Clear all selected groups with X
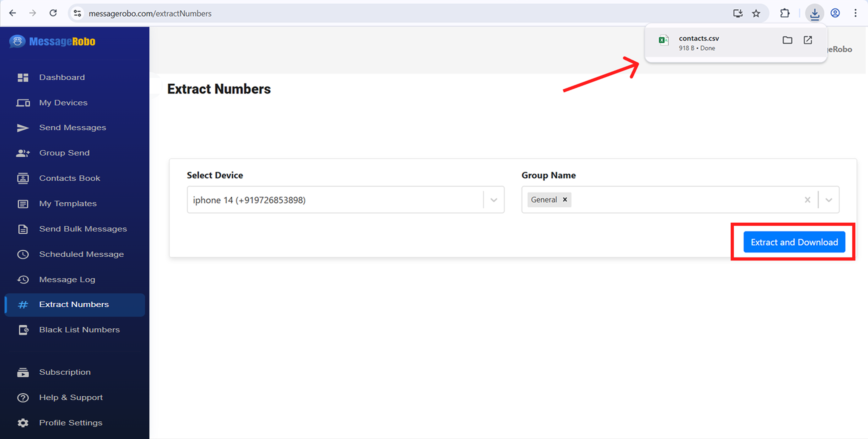The width and height of the screenshot is (868, 439). point(807,200)
